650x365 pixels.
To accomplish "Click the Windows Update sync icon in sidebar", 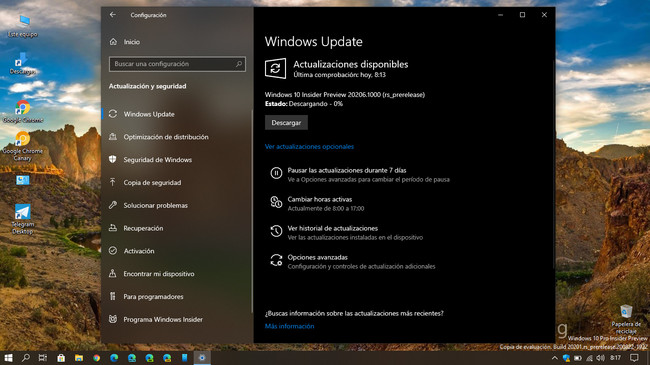I will [x=113, y=114].
